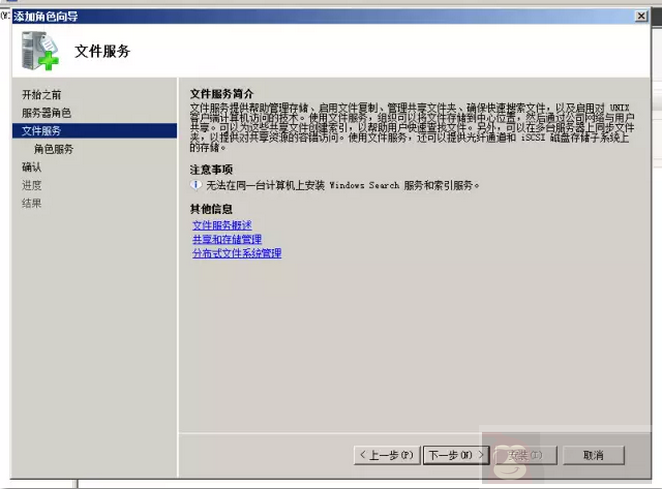Open 角色服务 sub-step in sidebar
The width and height of the screenshot is (662, 489).
[x=54, y=149]
